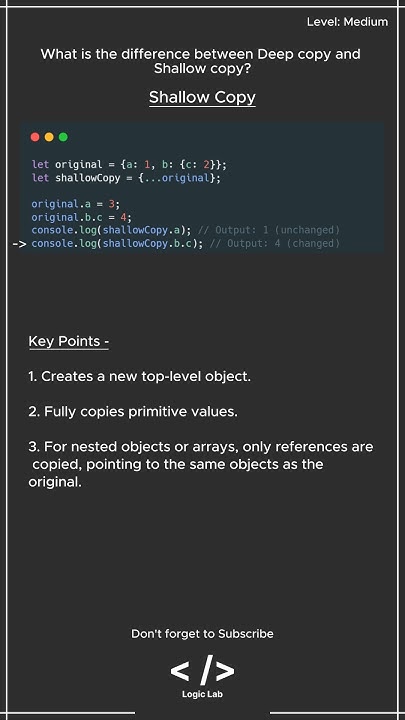Click the question title about Deep copy
This screenshot has height=720, width=405.
coord(201,61)
